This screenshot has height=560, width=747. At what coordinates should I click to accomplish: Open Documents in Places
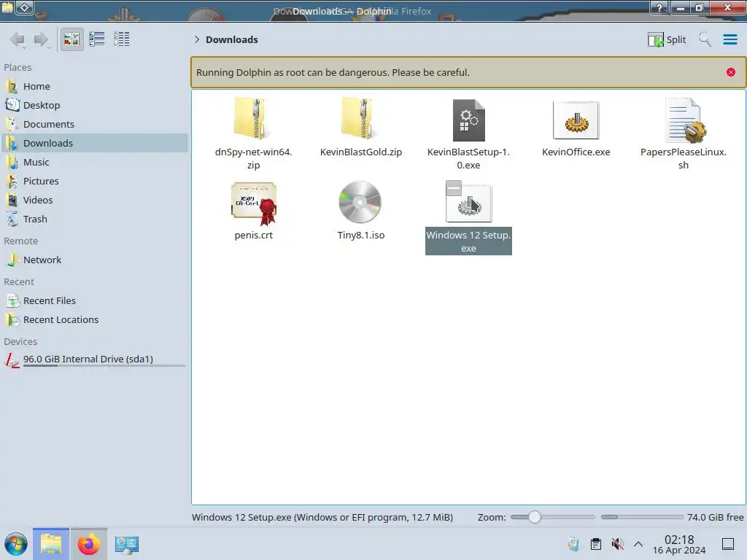coord(95,124)
